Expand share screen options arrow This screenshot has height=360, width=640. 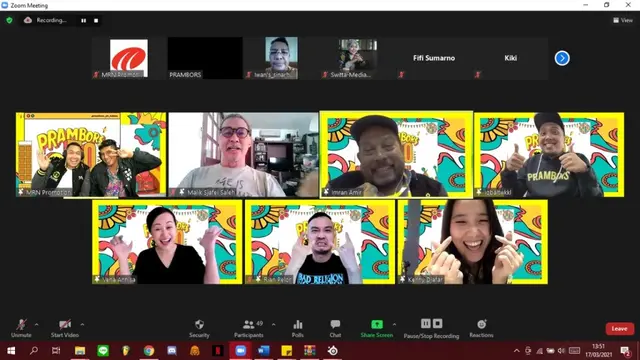point(394,324)
